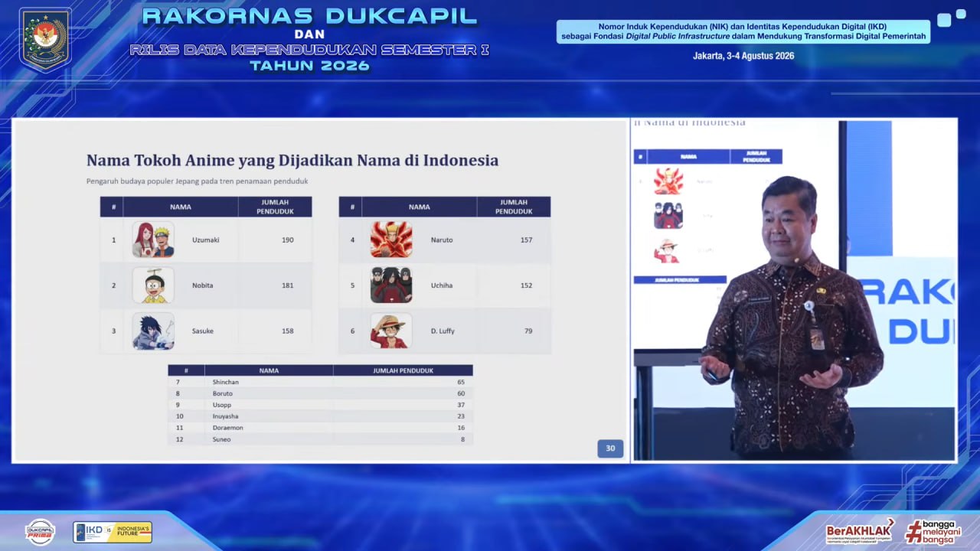The width and height of the screenshot is (980, 551).
Task: Click the value "60" for Boruto
Action: pos(461,393)
